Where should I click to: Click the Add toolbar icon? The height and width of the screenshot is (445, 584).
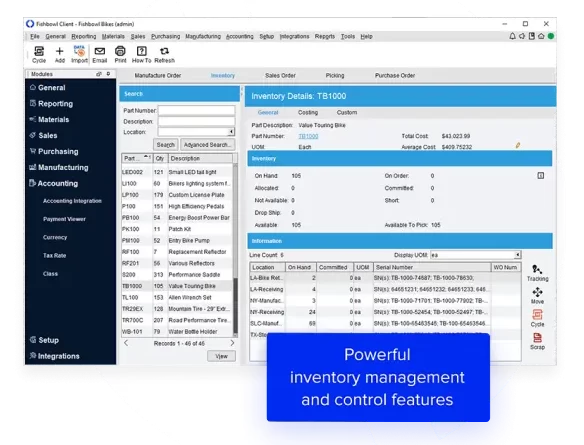tap(60, 54)
